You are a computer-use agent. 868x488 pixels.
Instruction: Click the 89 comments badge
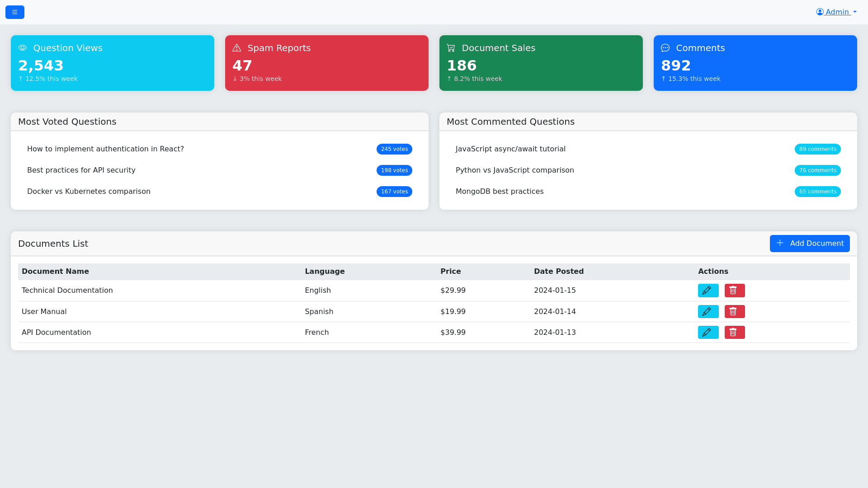click(817, 149)
